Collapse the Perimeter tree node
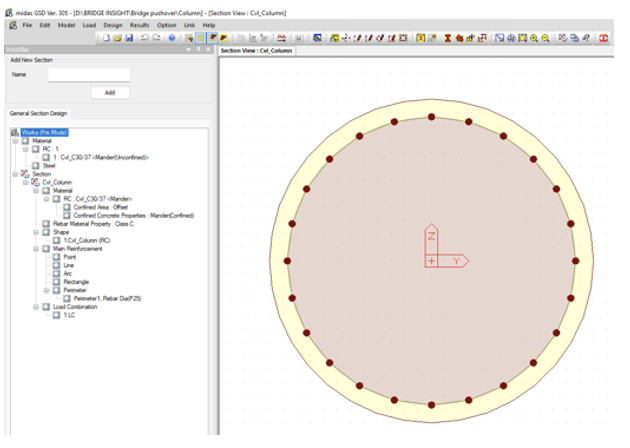The image size is (630, 448). [46, 289]
